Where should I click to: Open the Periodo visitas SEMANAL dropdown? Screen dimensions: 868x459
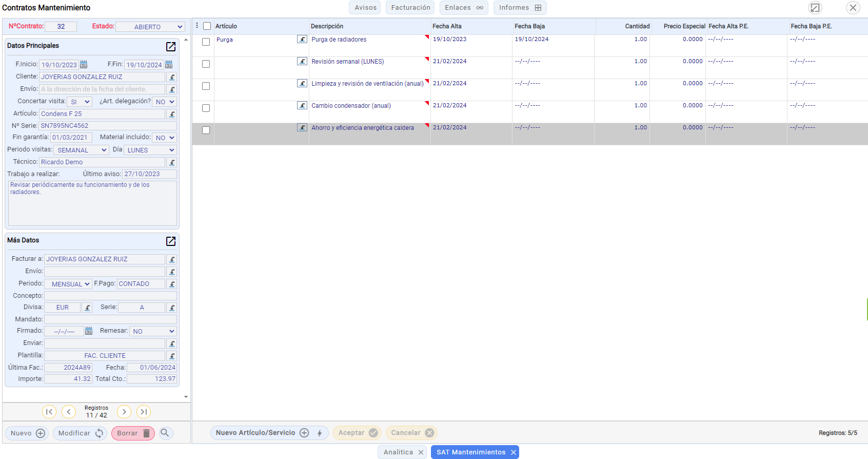[x=81, y=150]
